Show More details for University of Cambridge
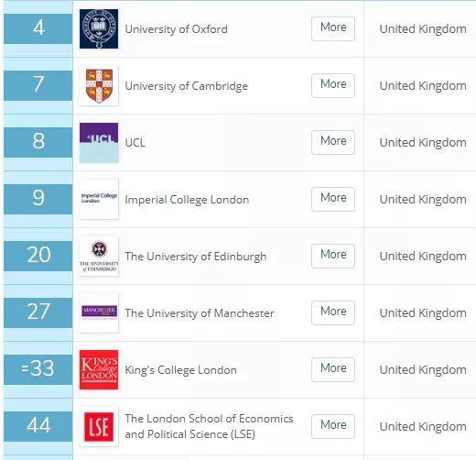 333,85
